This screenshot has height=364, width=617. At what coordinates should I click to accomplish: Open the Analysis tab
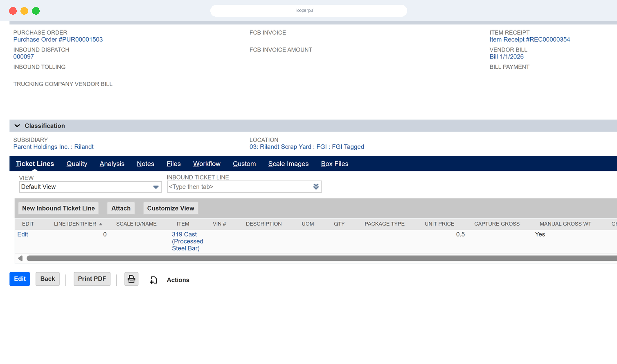coord(112,164)
